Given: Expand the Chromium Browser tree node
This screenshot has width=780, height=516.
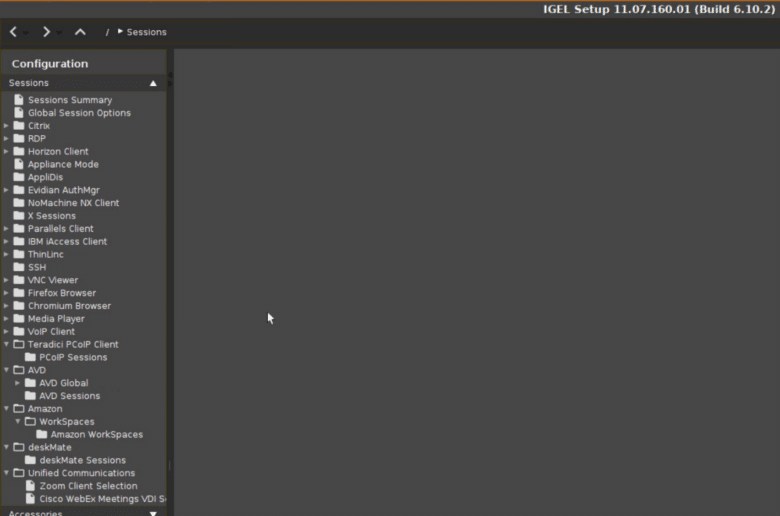Looking at the screenshot, I should [6, 306].
